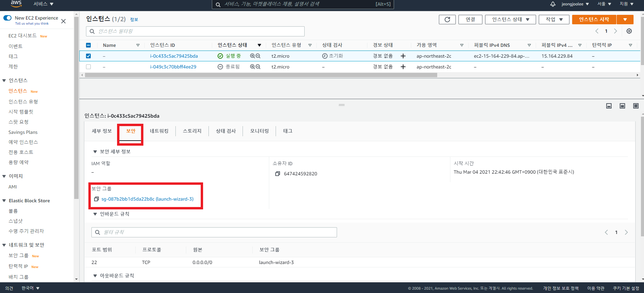Switch to the 모니터링 tab
Screen dimensions: 644x293
[259, 131]
